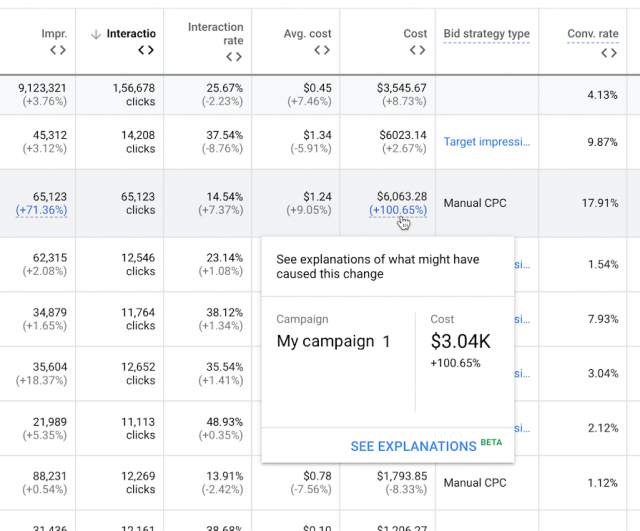Viewport: 640px width, 531px height.
Task: Click the resize arrows under Cost header
Action: (x=417, y=50)
